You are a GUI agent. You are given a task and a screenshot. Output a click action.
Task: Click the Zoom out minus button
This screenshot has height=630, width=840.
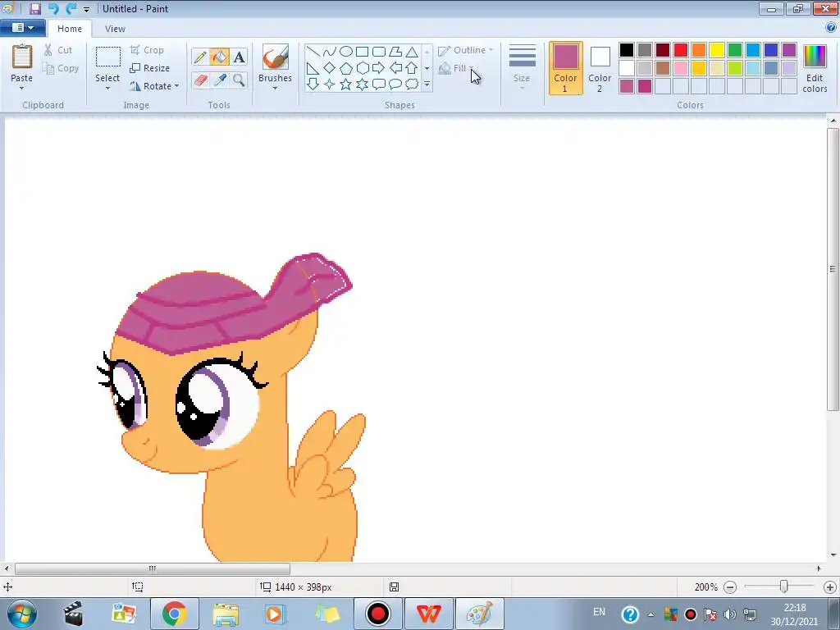pos(729,587)
